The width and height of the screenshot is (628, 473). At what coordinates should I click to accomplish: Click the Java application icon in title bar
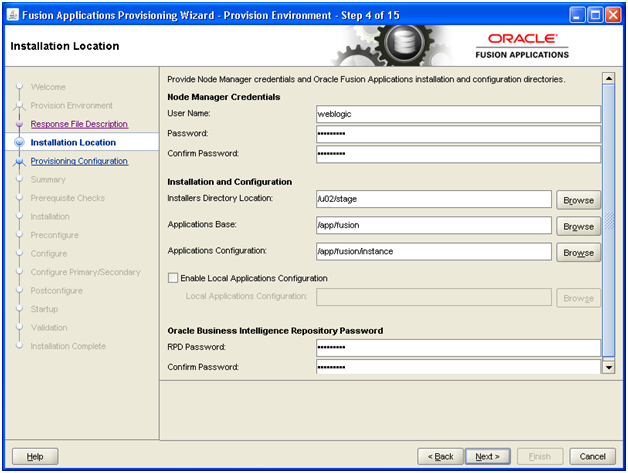pos(13,15)
